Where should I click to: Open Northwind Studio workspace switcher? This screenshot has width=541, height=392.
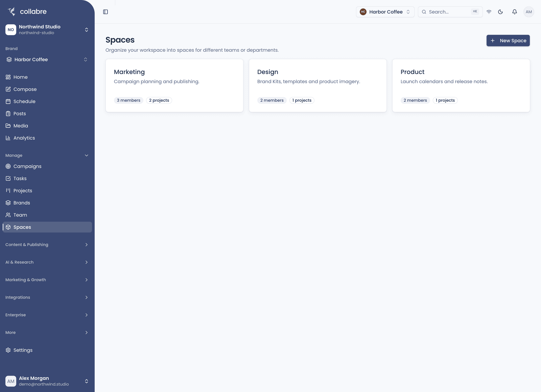pyautogui.click(x=47, y=30)
